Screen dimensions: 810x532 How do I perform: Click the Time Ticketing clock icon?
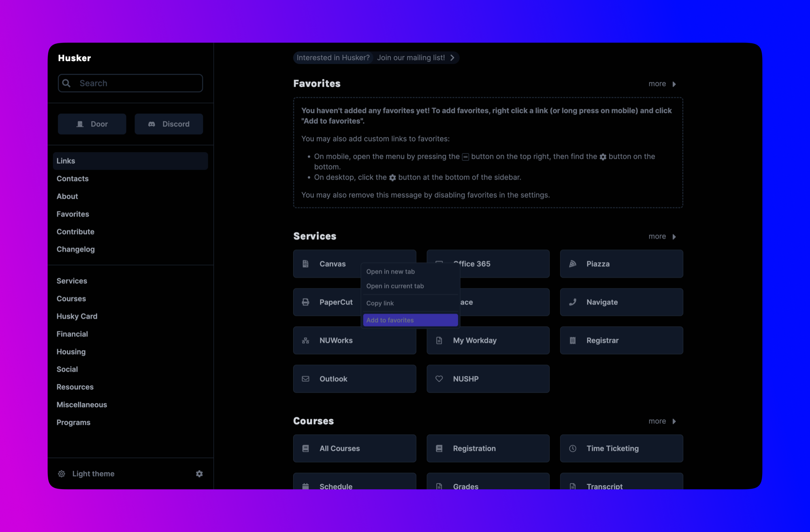(x=572, y=448)
